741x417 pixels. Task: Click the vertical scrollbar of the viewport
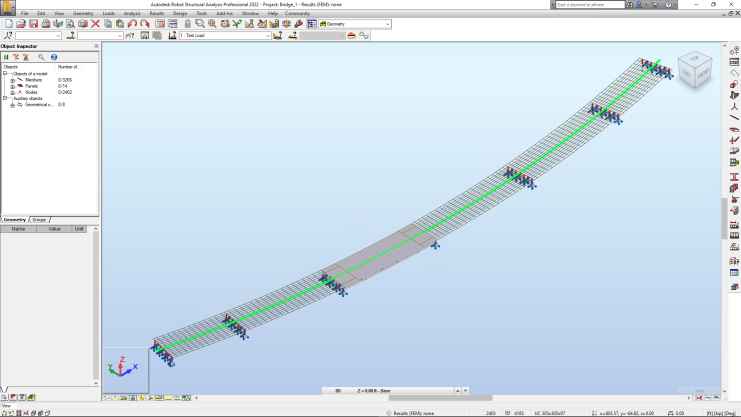(x=724, y=215)
